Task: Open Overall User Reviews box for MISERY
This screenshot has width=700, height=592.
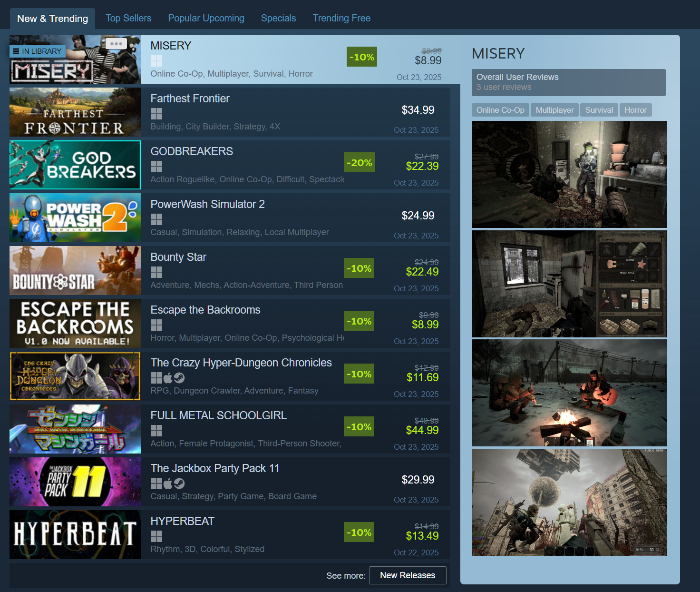Action: tap(568, 82)
